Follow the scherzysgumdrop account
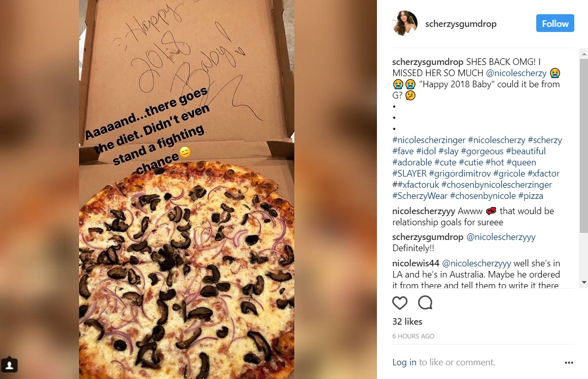This screenshot has width=588, height=379. 555,23
